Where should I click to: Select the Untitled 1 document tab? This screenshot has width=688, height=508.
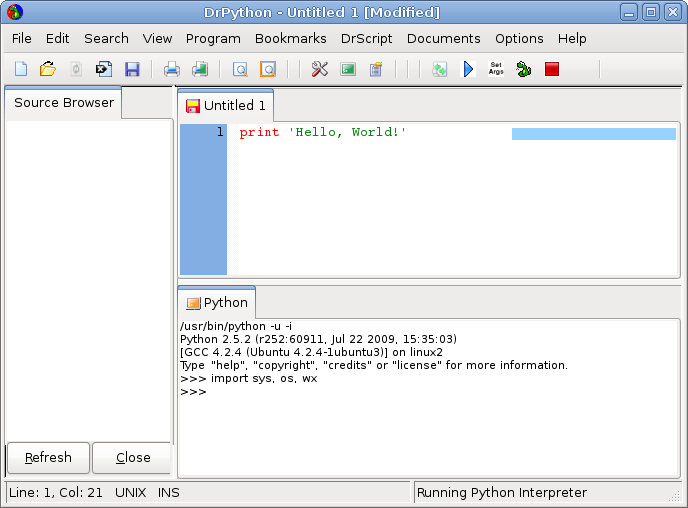(226, 105)
